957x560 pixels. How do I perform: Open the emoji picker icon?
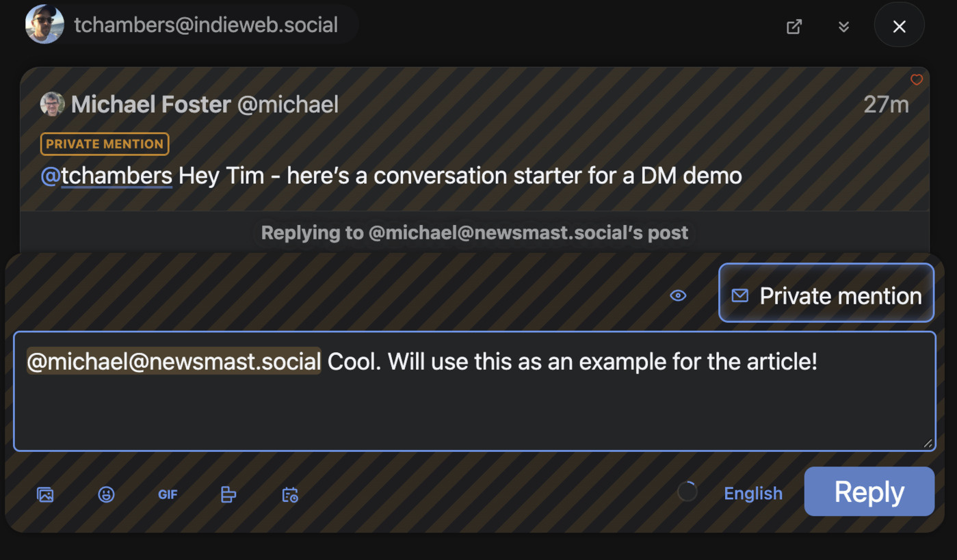(x=106, y=494)
